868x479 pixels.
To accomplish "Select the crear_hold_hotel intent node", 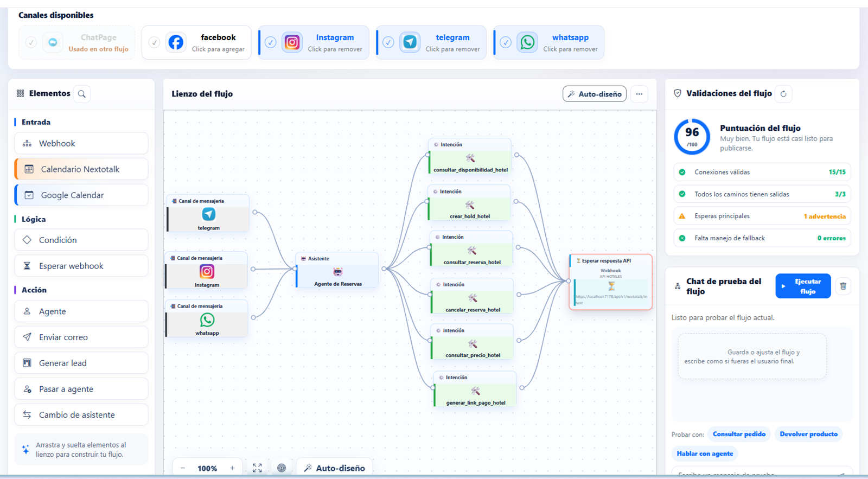I will [x=469, y=203].
